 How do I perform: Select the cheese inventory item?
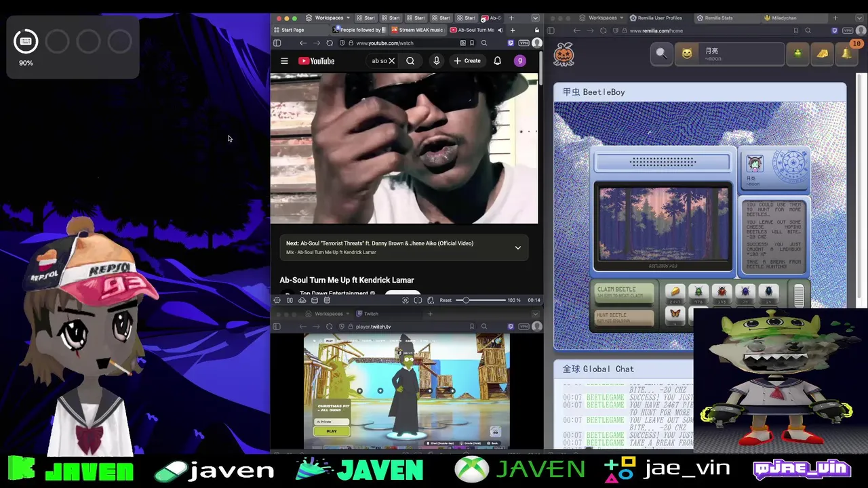(x=675, y=292)
